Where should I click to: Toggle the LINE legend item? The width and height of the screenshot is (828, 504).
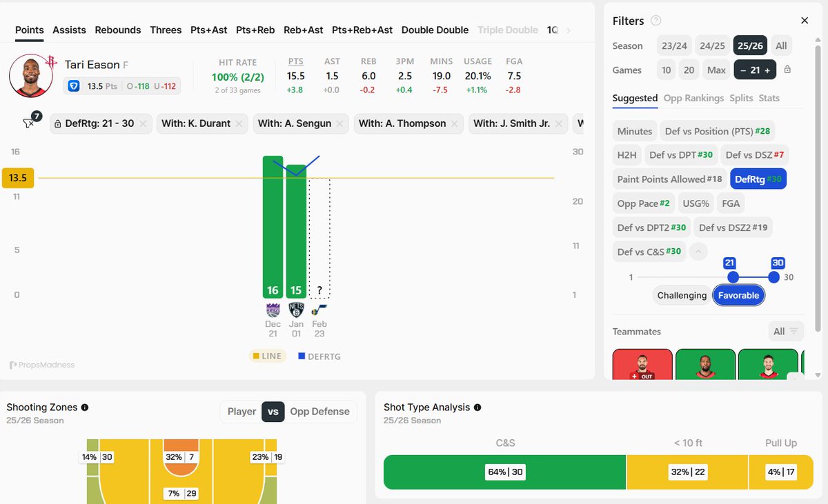click(268, 356)
